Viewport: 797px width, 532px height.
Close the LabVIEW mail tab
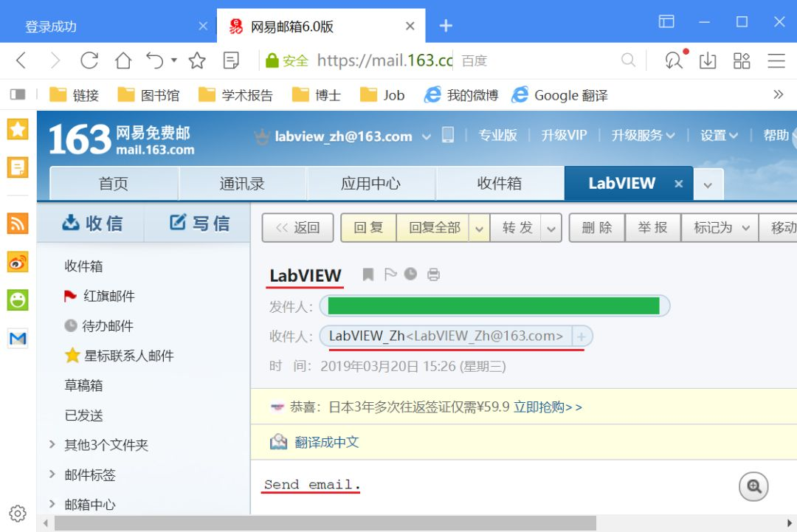(x=679, y=184)
